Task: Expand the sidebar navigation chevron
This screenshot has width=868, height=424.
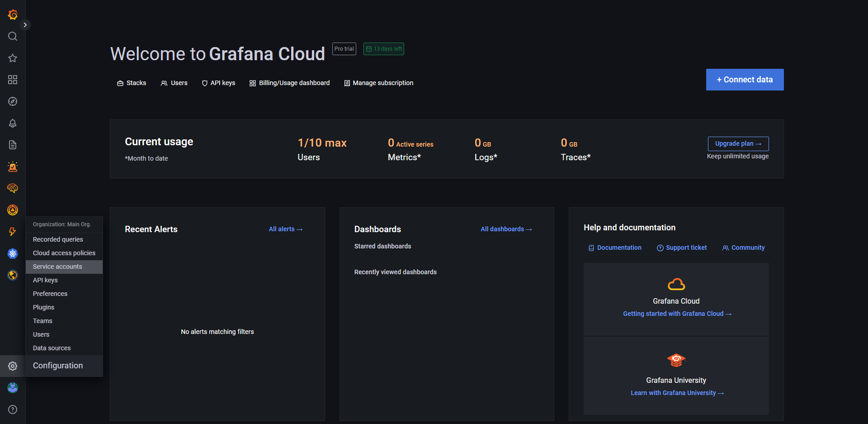Action: [x=25, y=25]
